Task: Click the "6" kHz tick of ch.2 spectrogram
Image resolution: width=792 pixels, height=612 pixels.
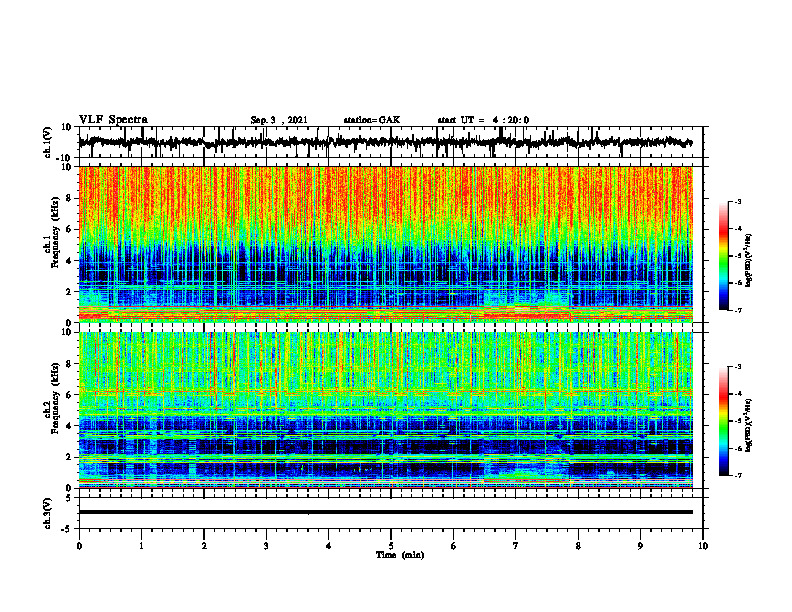Action: (69, 395)
